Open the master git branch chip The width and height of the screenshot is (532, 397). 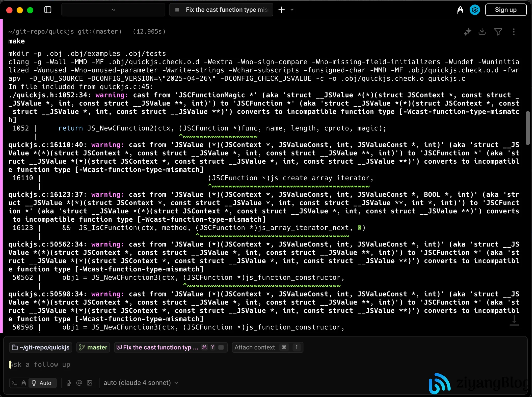93,347
